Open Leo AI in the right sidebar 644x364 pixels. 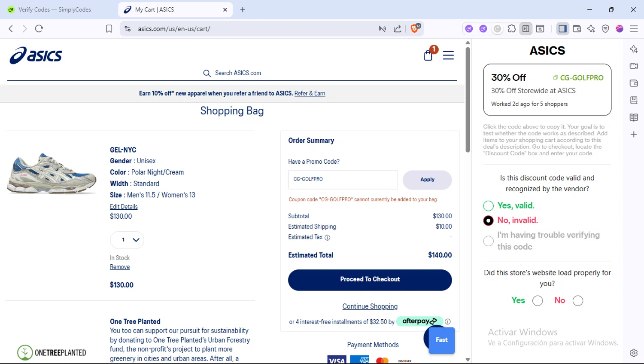pos(634,49)
